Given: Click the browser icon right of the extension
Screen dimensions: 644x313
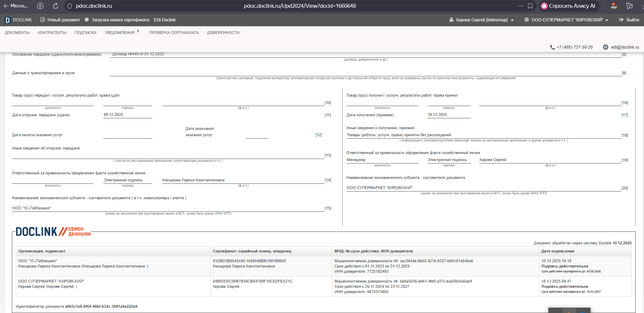Looking at the screenshot, I should [x=629, y=6].
